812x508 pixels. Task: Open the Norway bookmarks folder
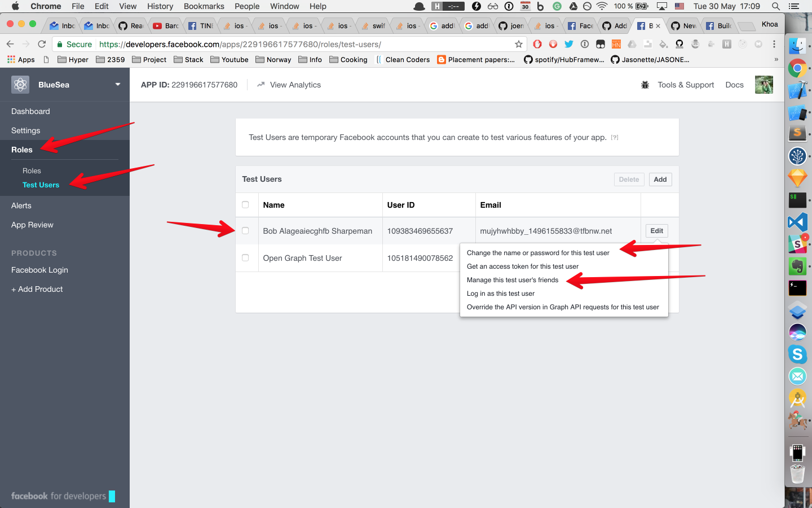(273, 59)
